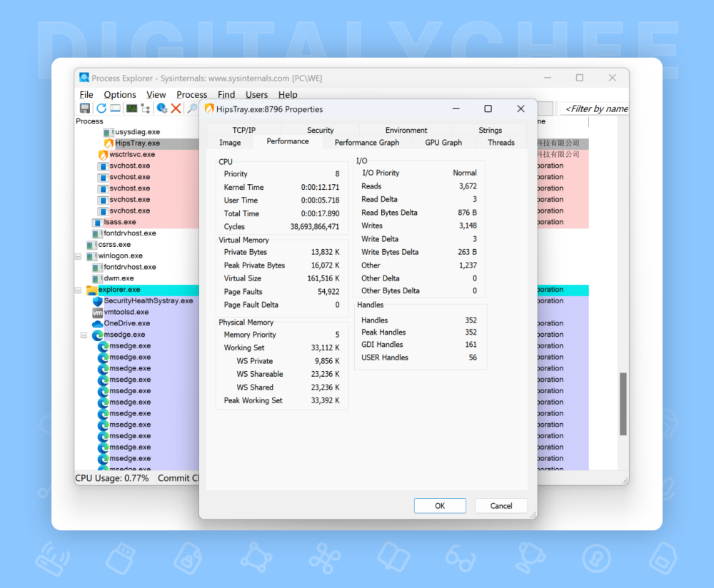Select the lsass.exe process row
Image resolution: width=714 pixels, height=588 pixels.
pos(120,223)
